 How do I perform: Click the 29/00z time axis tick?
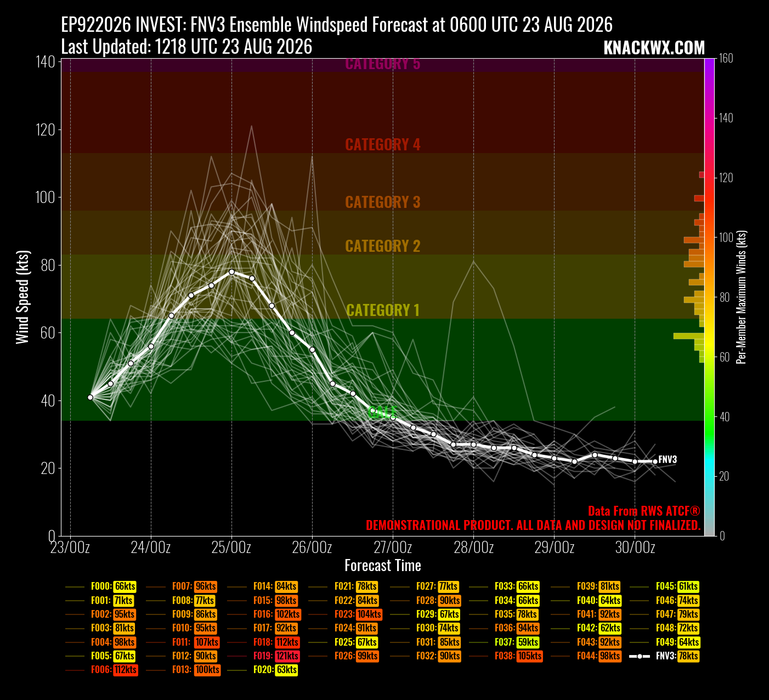coord(554,547)
